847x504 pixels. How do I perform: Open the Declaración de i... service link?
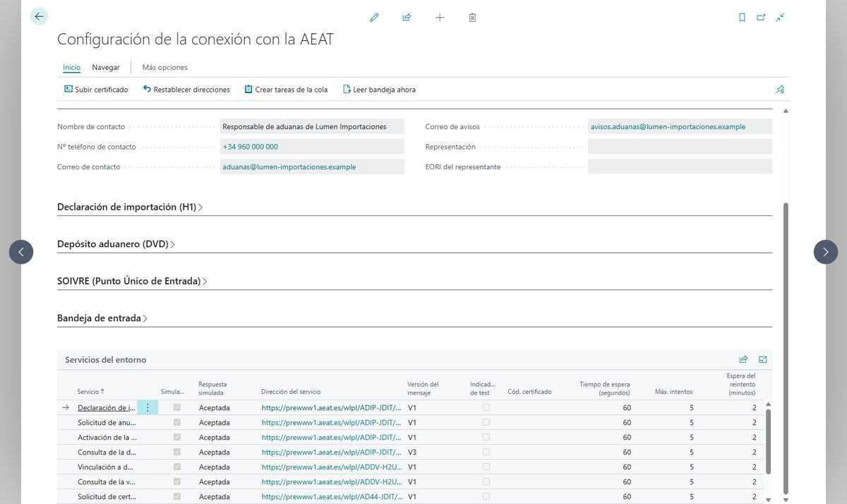[107, 407]
